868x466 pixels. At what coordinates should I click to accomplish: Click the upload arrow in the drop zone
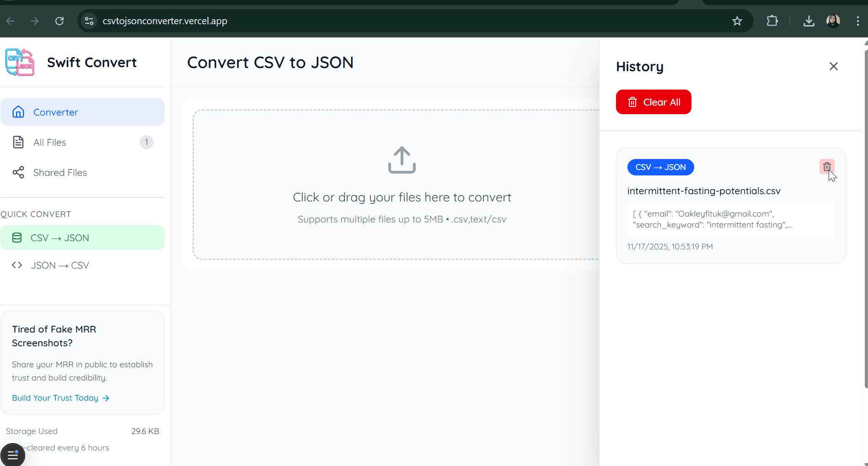(x=402, y=160)
